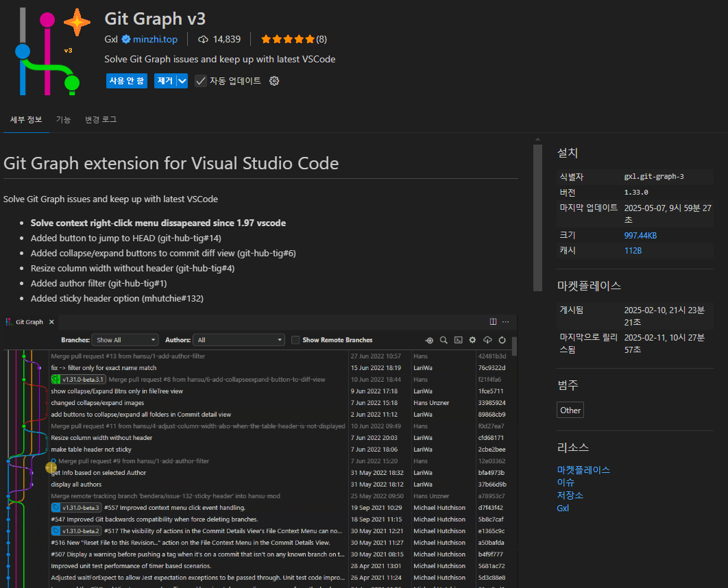Image resolution: width=728 pixels, height=588 pixels.
Task: Open the 마켓플레이스 resource link
Action: tap(583, 470)
